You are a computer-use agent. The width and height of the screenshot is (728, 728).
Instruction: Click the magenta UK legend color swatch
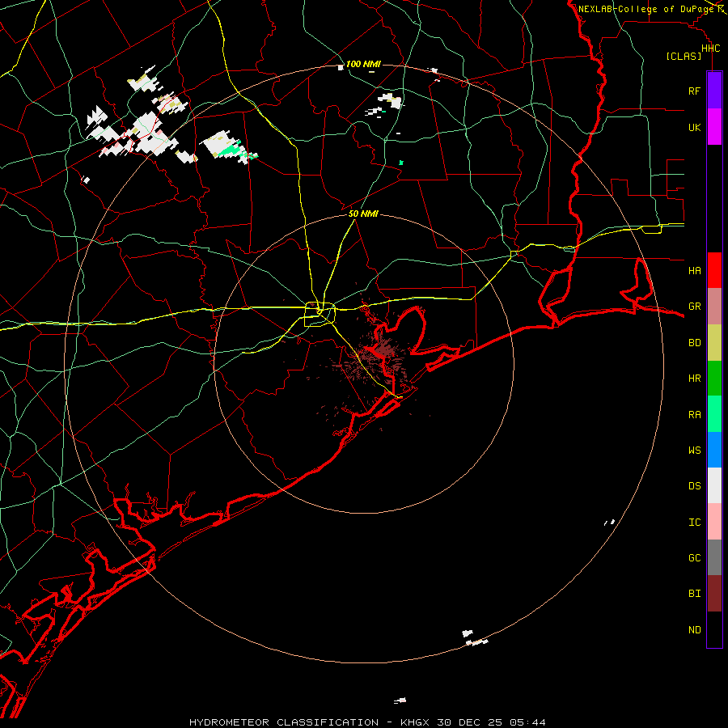click(x=714, y=127)
